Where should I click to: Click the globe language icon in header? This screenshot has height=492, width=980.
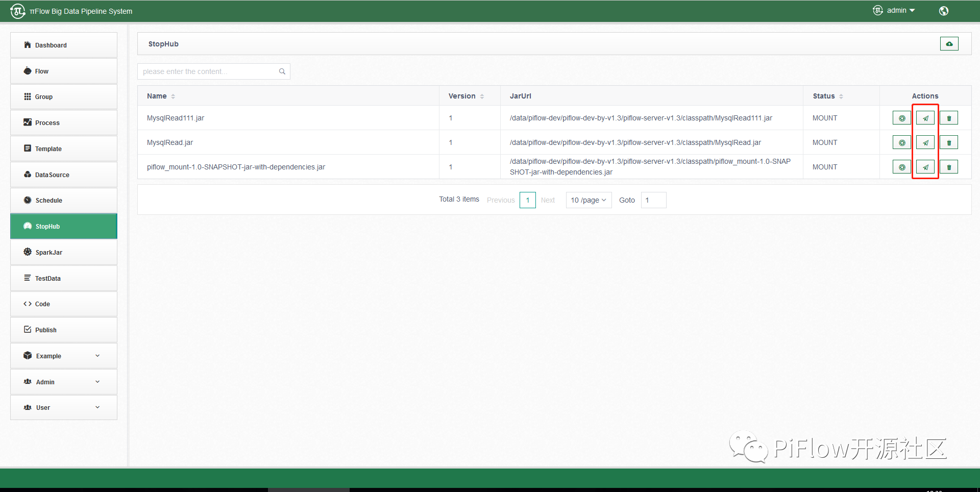coord(943,11)
